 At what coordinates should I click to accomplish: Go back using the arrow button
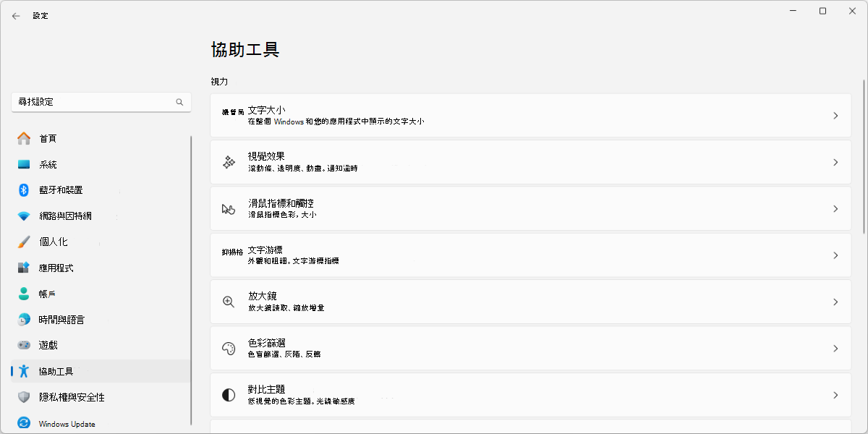(16, 15)
